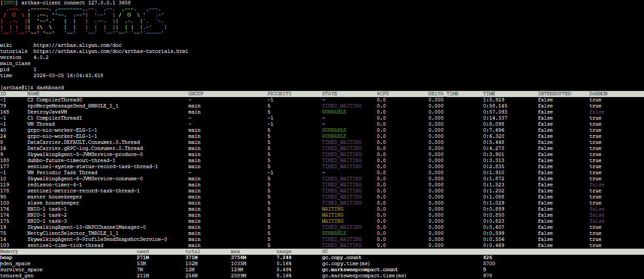Screen dimensions: 644x279
Task: Select rpcMergeMessageSend_RMROLE_1_1 thread name
Action: tap(72, 106)
